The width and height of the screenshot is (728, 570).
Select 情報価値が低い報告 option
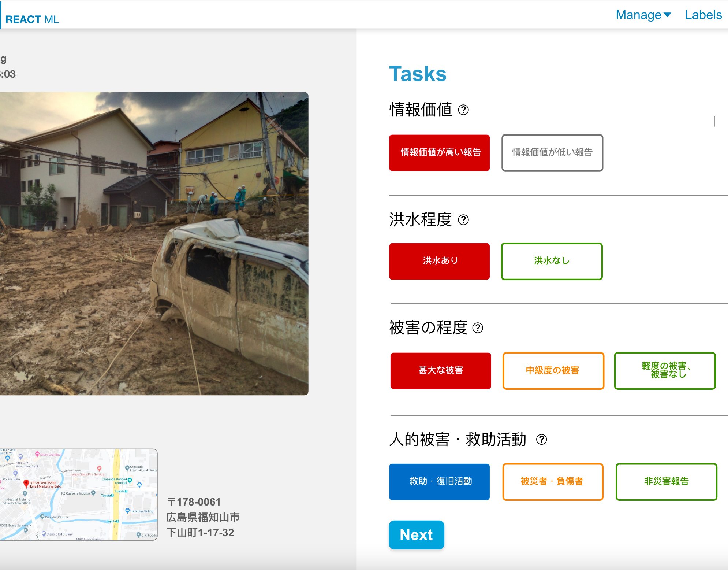tap(552, 153)
